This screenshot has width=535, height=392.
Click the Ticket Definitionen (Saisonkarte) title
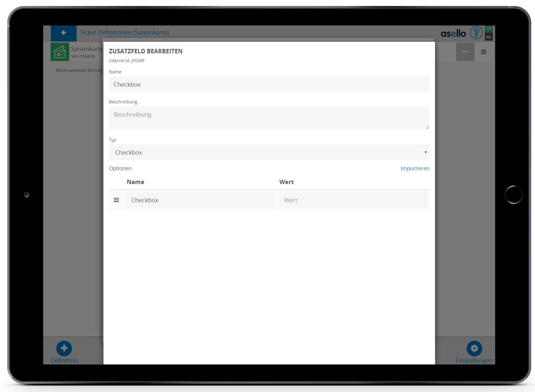(x=124, y=32)
